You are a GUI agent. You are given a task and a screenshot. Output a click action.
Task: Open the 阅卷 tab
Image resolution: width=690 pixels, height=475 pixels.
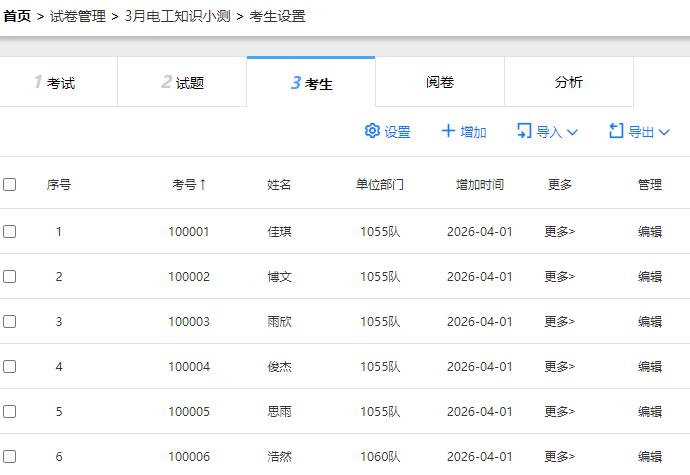[440, 82]
